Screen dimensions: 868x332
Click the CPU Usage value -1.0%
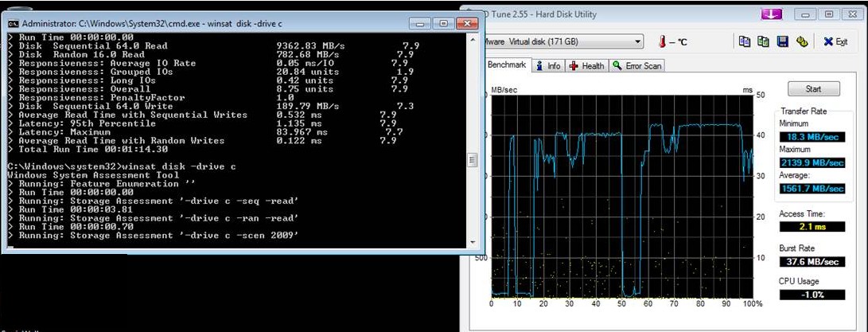click(x=812, y=295)
